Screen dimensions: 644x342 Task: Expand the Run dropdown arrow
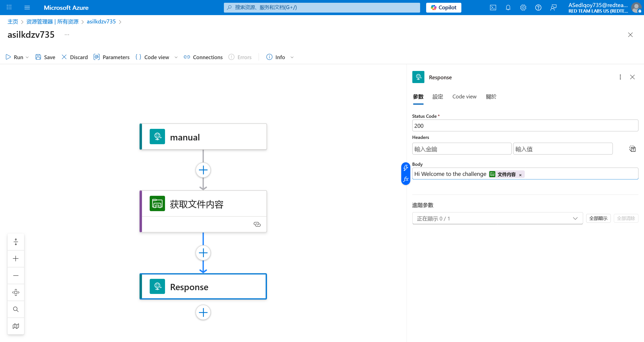point(27,57)
